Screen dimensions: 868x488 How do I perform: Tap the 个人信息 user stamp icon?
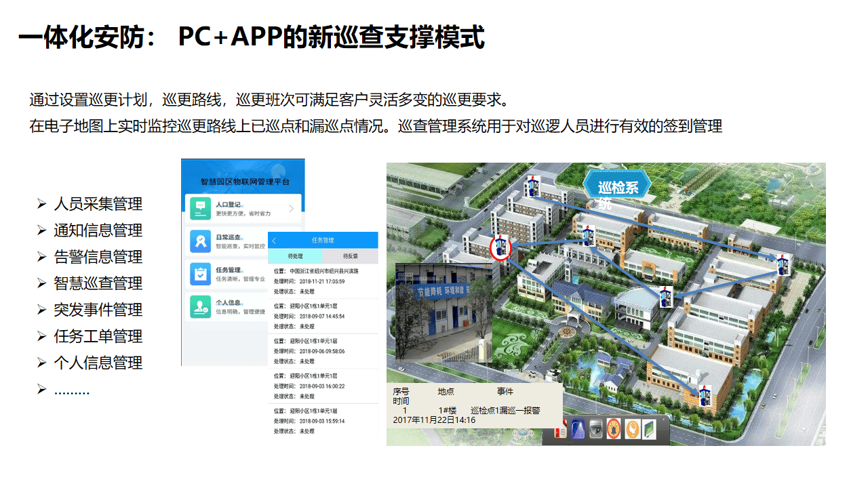(x=200, y=306)
